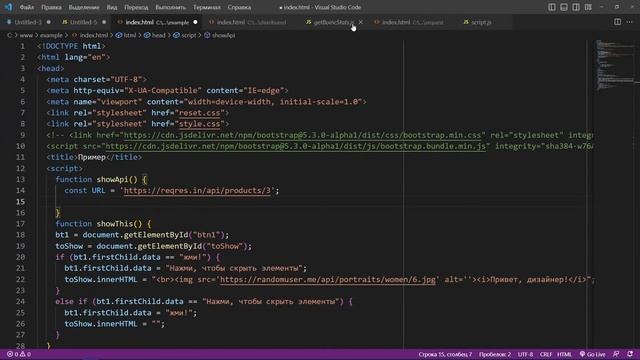
Task: Click the 'showApi' function name on line 13
Action: tap(112, 180)
